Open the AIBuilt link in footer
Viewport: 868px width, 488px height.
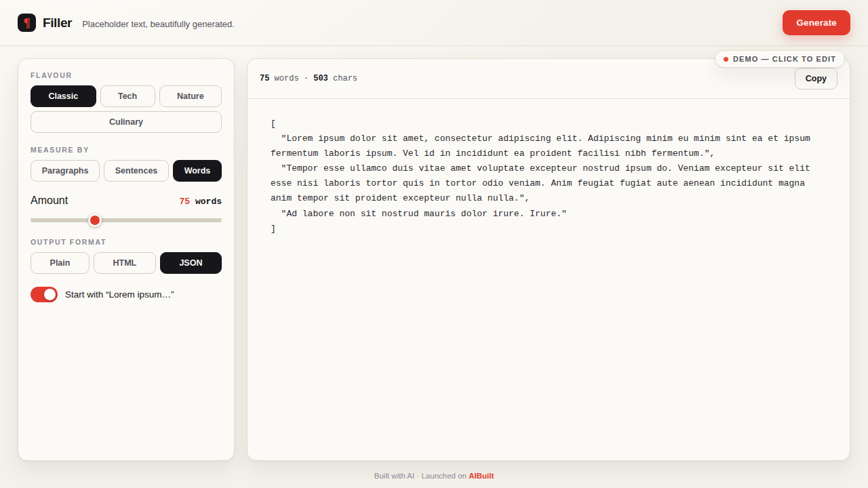click(x=481, y=476)
